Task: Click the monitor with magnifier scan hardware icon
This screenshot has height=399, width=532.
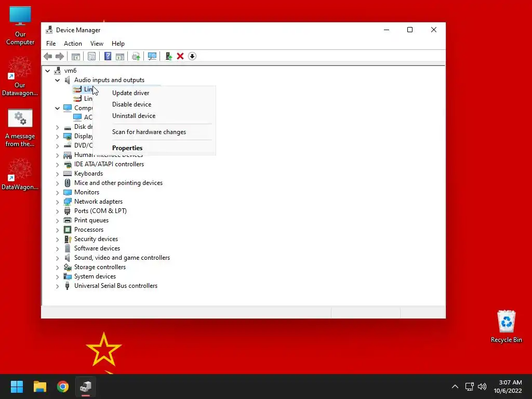Action: pyautogui.click(x=152, y=56)
